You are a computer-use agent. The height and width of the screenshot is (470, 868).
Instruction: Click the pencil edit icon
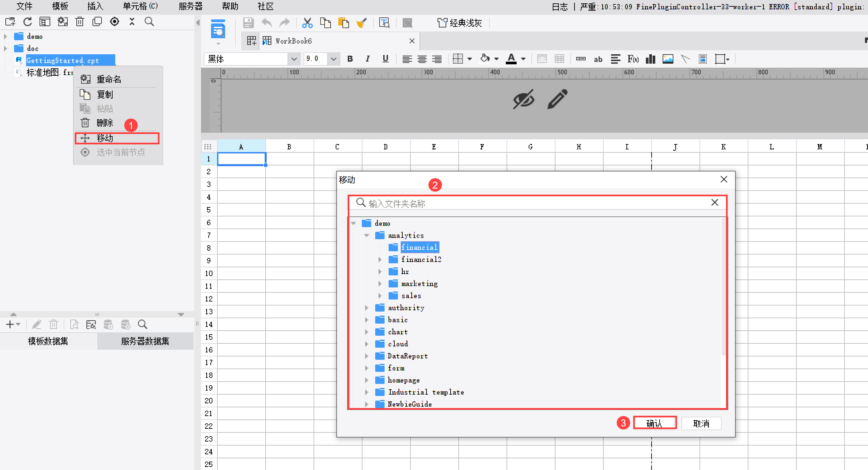pyautogui.click(x=557, y=99)
